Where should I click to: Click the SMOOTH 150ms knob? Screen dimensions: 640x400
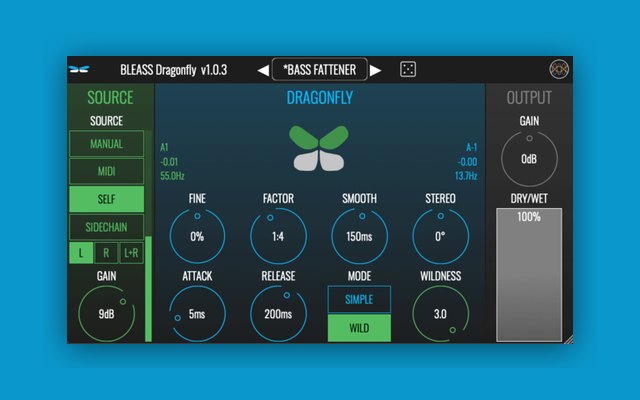tap(359, 236)
